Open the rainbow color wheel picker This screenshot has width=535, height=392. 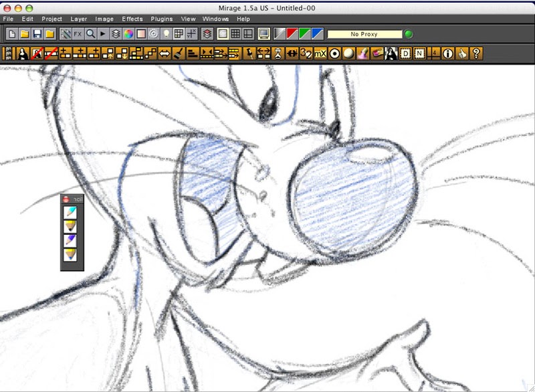[128, 33]
